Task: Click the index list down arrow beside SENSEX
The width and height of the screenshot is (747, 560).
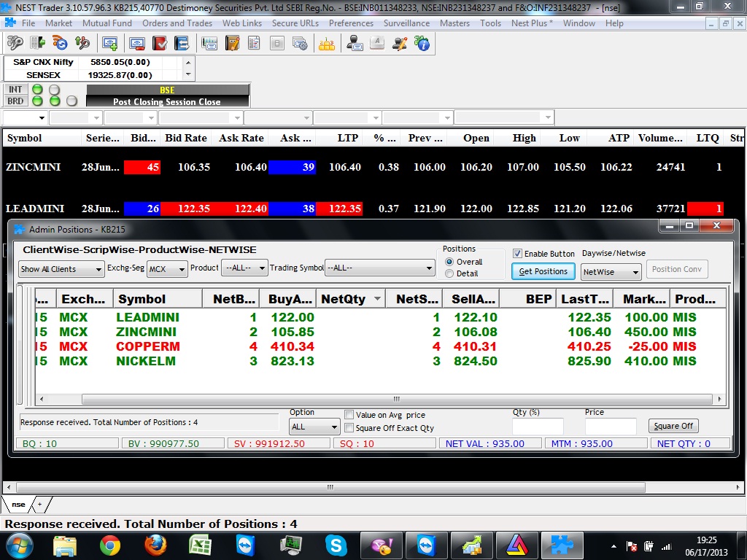Action: coord(188,74)
